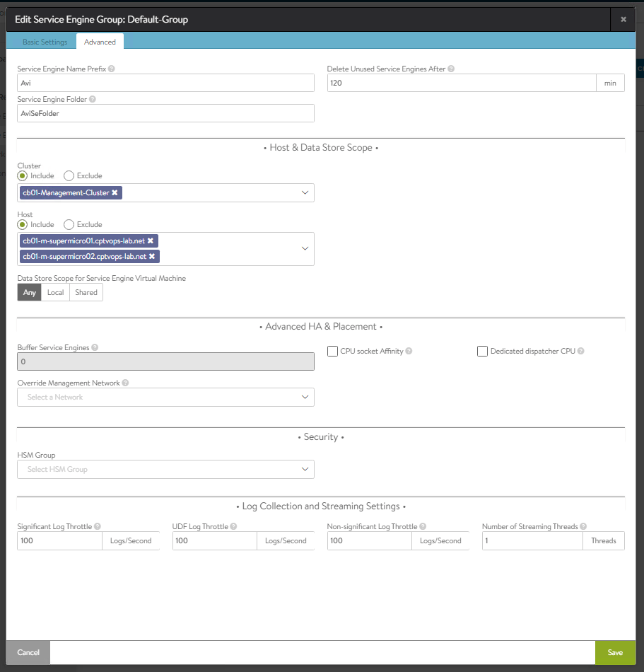Remove cb01-m-supermicro02 host tag via X icon
Image resolution: width=644 pixels, height=672 pixels.
tap(152, 256)
